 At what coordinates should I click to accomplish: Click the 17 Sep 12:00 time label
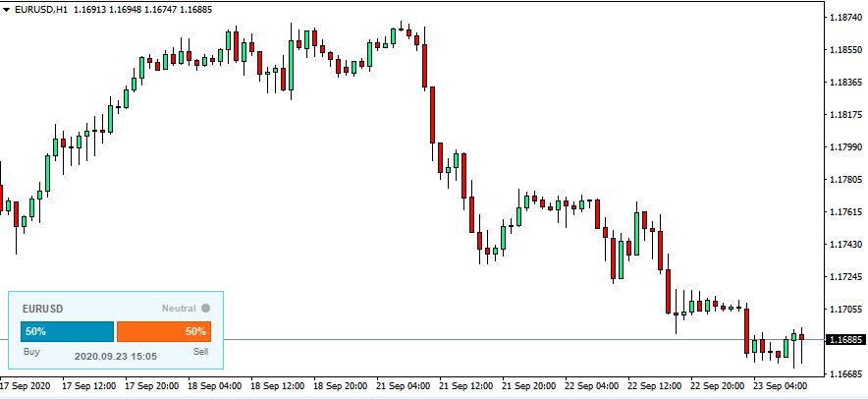[88, 385]
